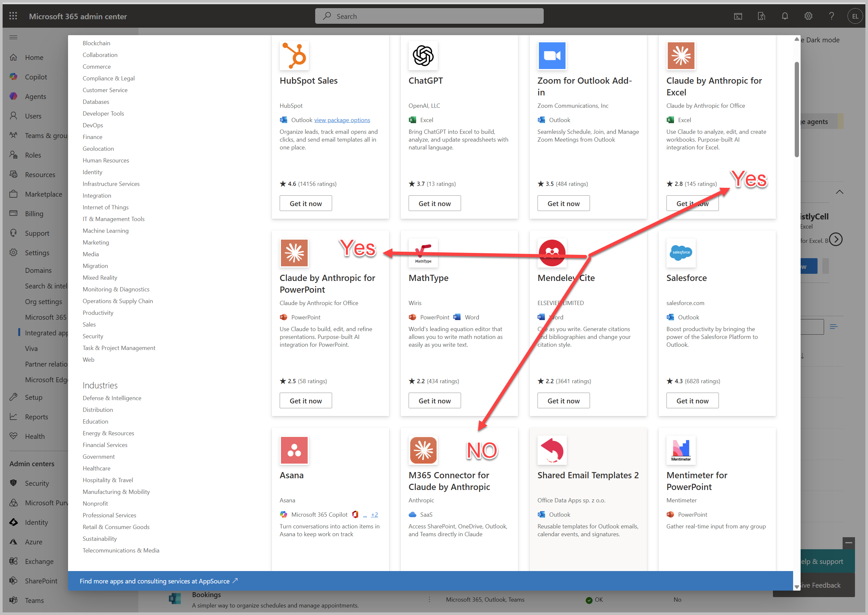Open the settings gear in top bar
Viewport: 868px width, 615px height.
pos(808,16)
